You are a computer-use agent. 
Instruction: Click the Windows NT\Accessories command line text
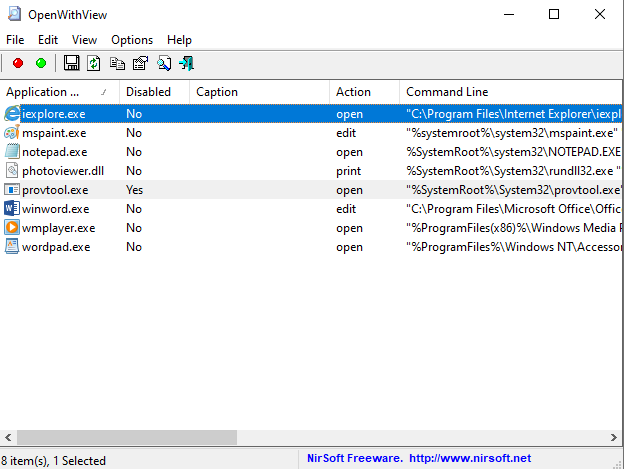514,247
